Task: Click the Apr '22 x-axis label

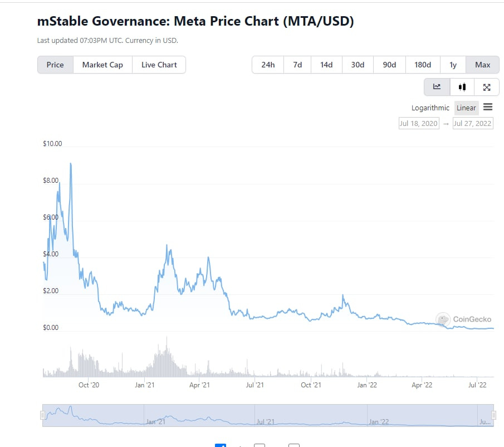Action: tap(422, 385)
